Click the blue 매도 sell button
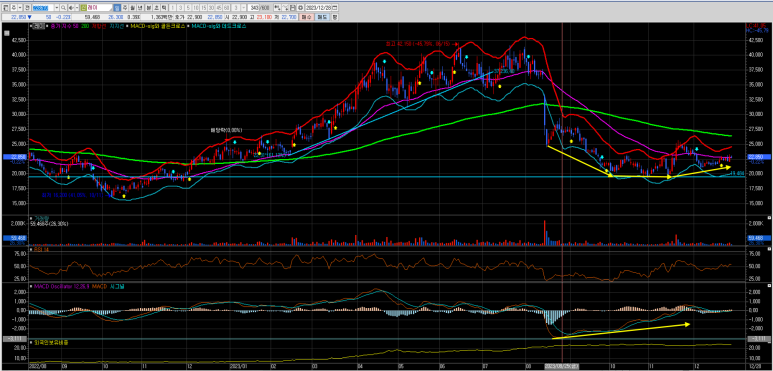Viewport: 773px width, 371px height. coord(322,17)
